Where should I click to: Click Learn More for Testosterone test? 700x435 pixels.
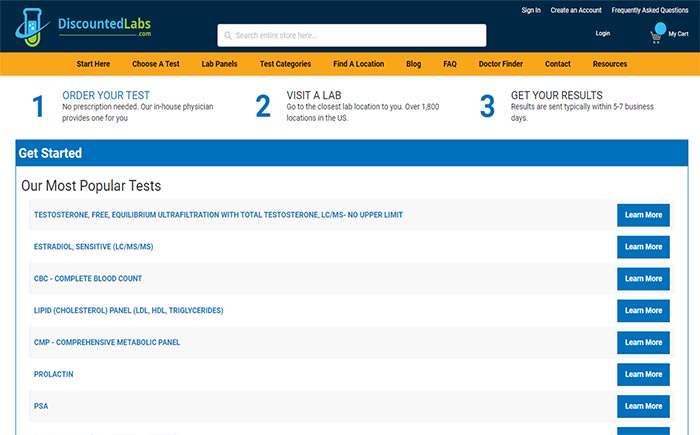(x=643, y=215)
